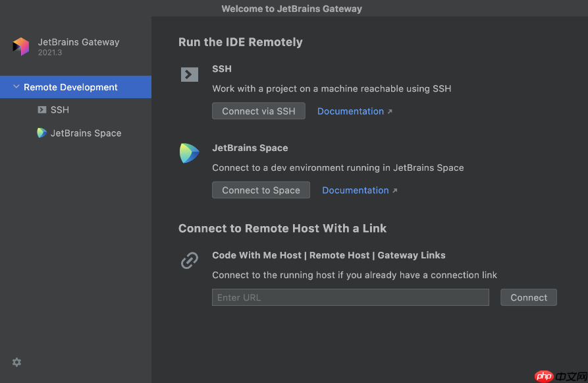Select JetBrains Space in sidebar tree
Image resolution: width=588 pixels, height=383 pixels.
[86, 133]
